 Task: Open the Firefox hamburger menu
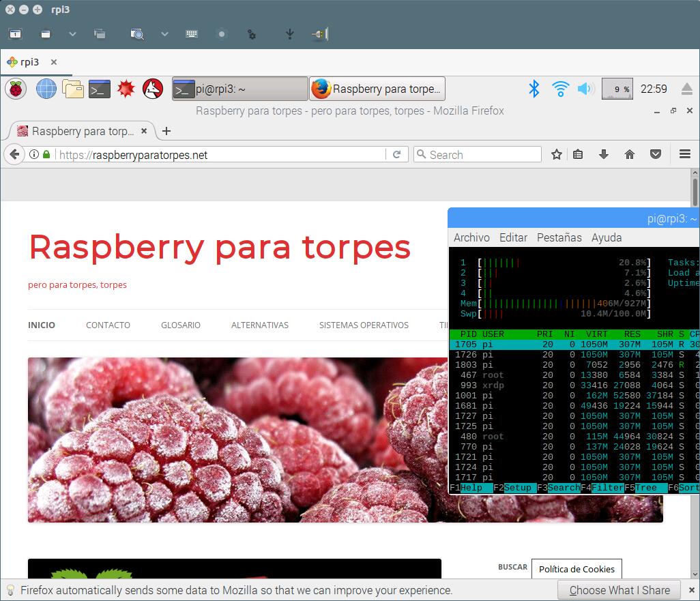[685, 154]
